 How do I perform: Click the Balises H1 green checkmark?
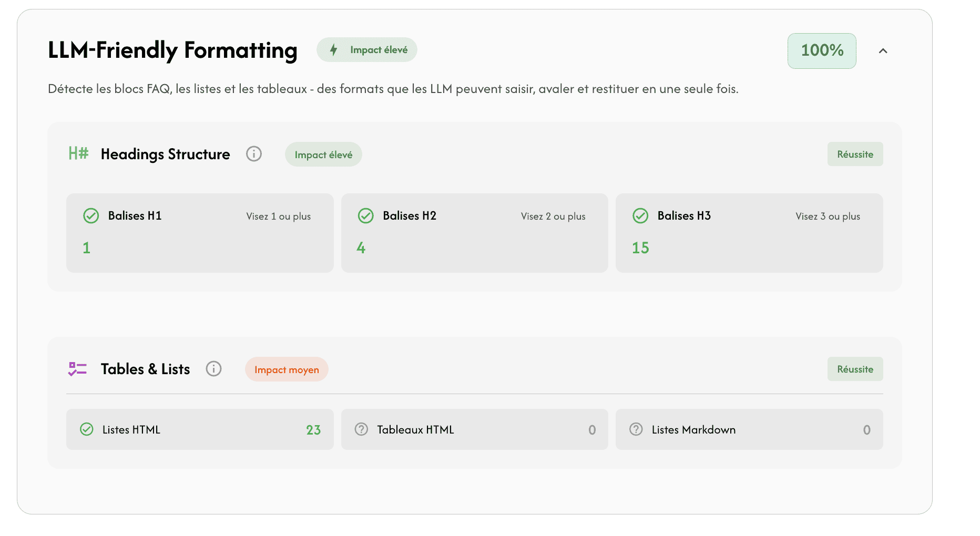(x=91, y=216)
